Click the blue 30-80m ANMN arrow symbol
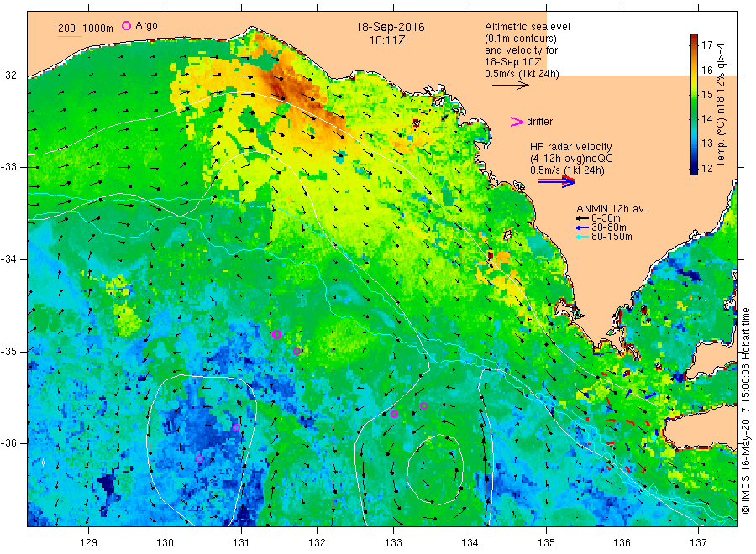The image size is (756, 554). pyautogui.click(x=582, y=227)
